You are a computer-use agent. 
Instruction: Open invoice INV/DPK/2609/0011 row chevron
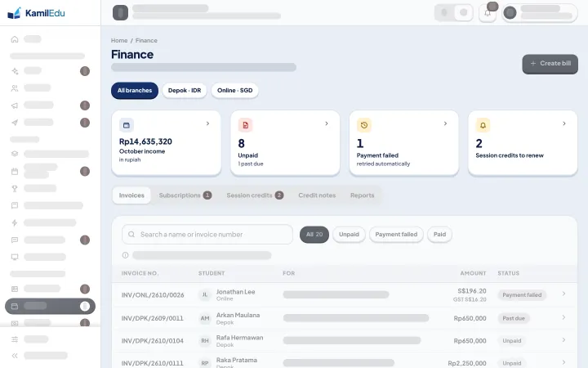pyautogui.click(x=563, y=317)
